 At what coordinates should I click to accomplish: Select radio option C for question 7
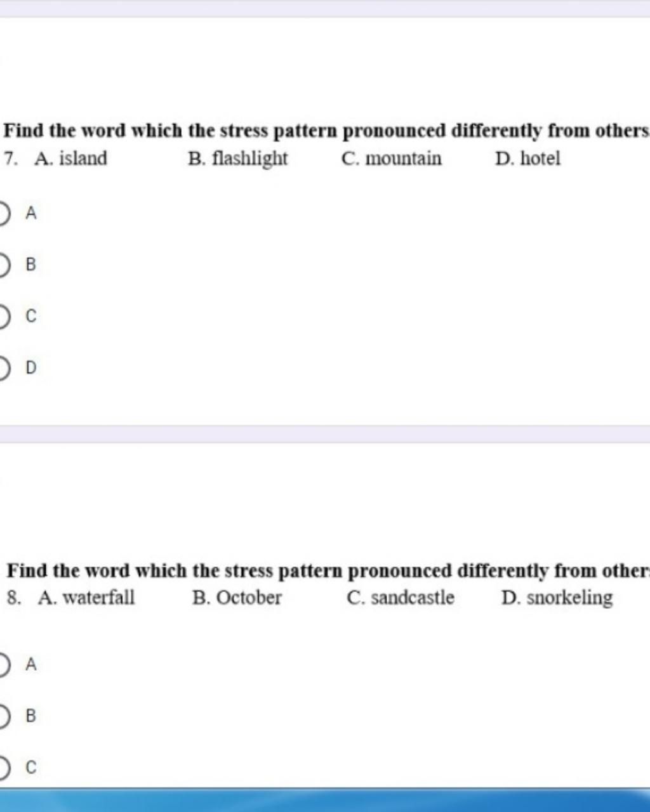coord(4,316)
